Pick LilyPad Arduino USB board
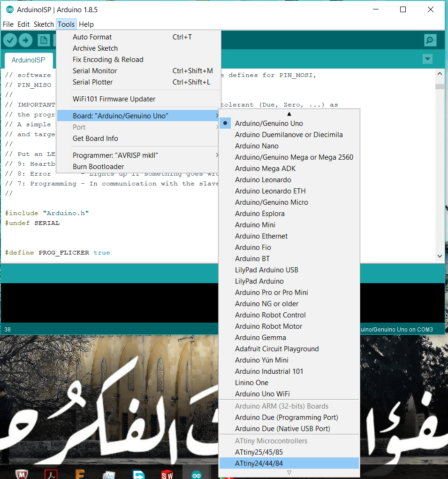This screenshot has width=448, height=479. point(289,270)
